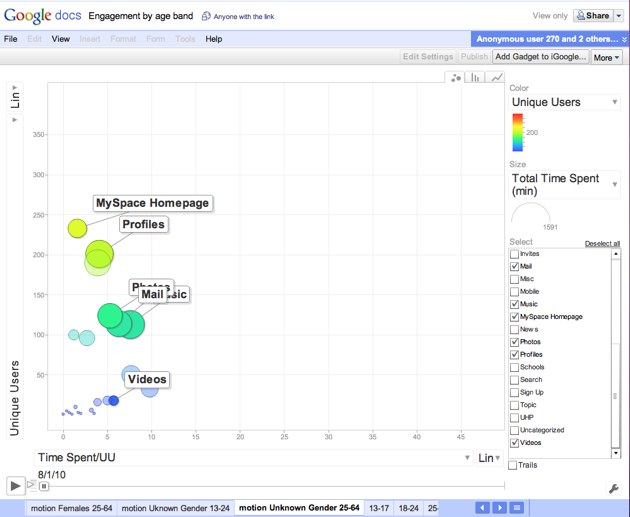Switch to motion Uknown Gender 13-24 tab
Screen dimensions: 630x517
176,508
